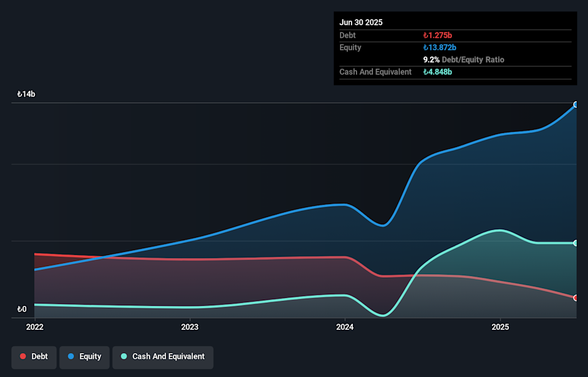Click the 9.2% Debt/Equity Ratio text
The width and height of the screenshot is (588, 377).
[x=464, y=60]
